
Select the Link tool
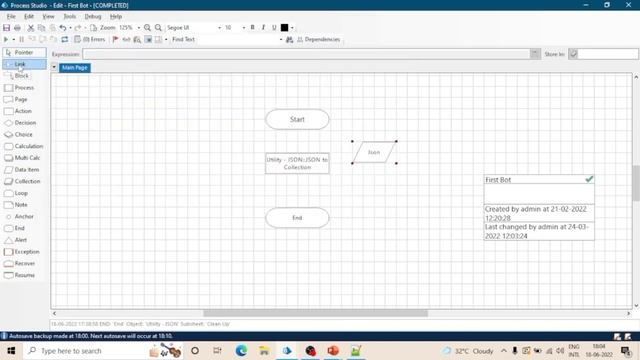tap(24, 64)
